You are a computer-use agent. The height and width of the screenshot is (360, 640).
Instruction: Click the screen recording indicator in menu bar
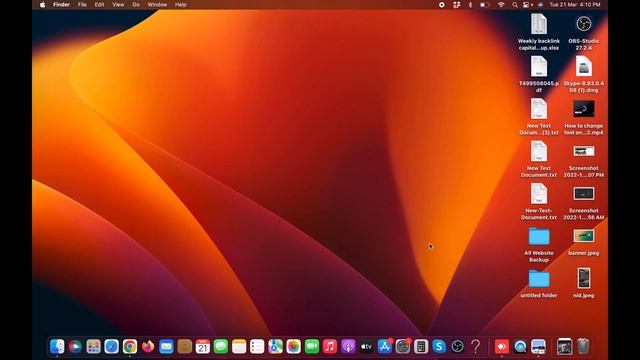pyautogui.click(x=442, y=5)
